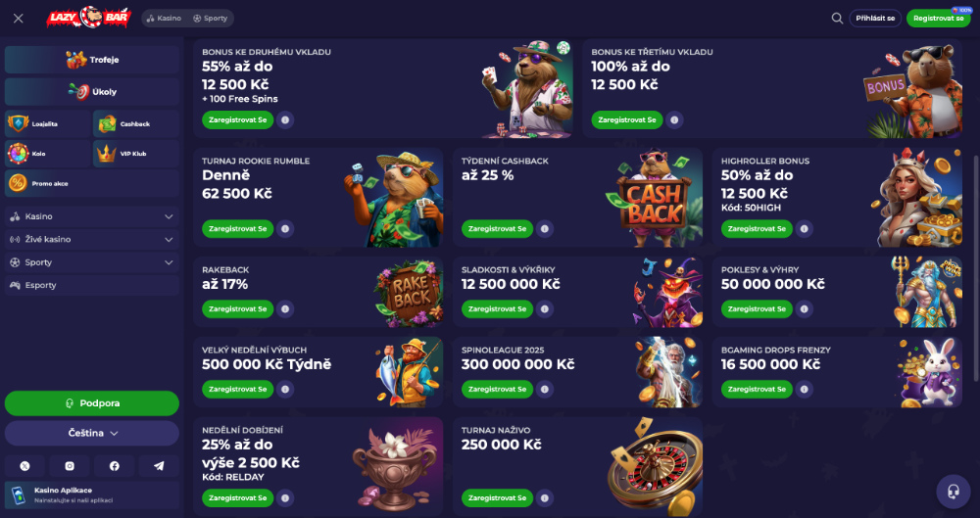Open the headset live chat bubble
980x518 pixels.
(x=954, y=492)
